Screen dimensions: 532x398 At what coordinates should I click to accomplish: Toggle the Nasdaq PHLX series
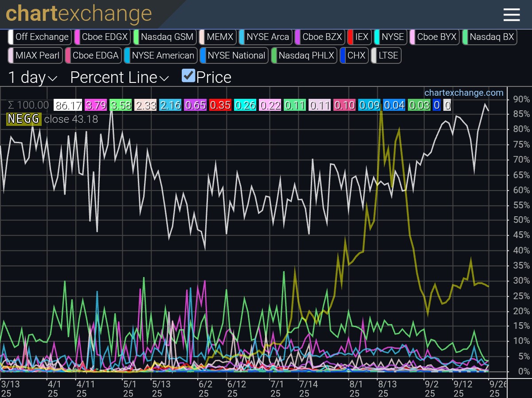304,55
